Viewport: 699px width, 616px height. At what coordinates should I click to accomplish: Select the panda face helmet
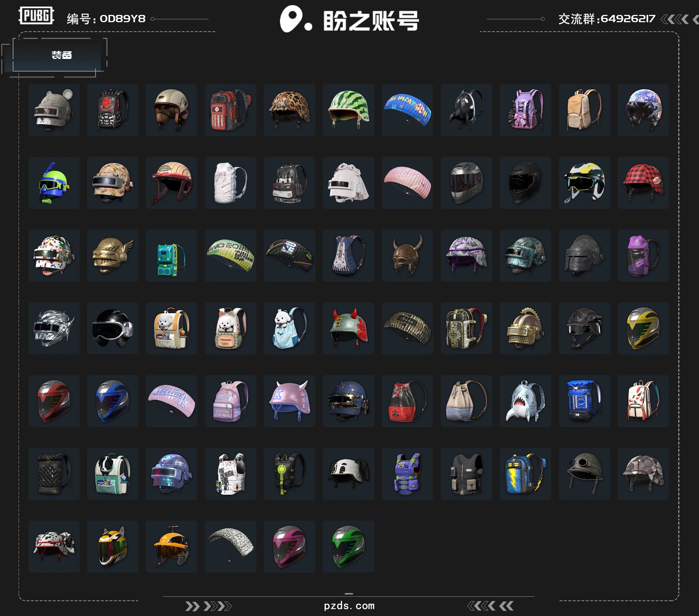click(x=348, y=474)
